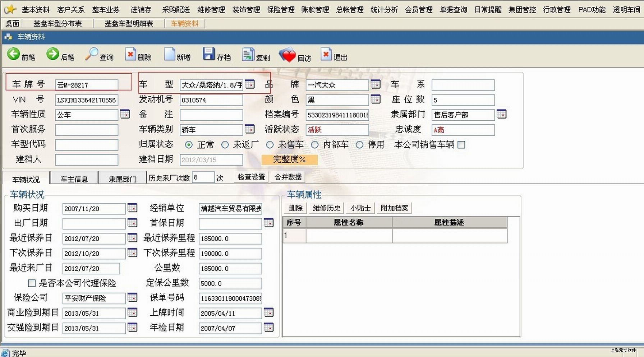The width and height of the screenshot is (644, 357).
Task: Enable 是否本公司代理保险 checkbox
Action: coord(32,283)
